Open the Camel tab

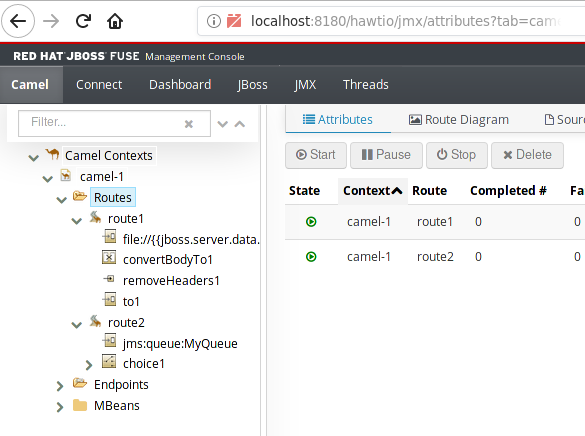tap(30, 85)
